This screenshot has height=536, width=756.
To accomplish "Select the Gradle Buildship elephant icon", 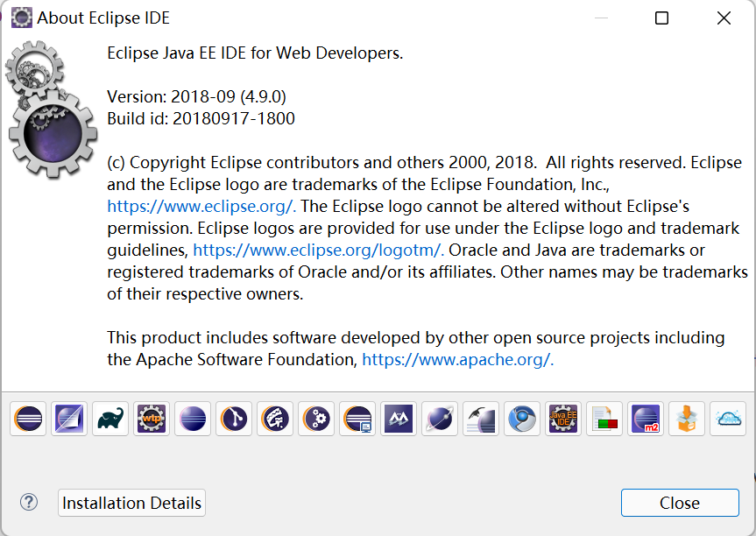I will click(110, 419).
